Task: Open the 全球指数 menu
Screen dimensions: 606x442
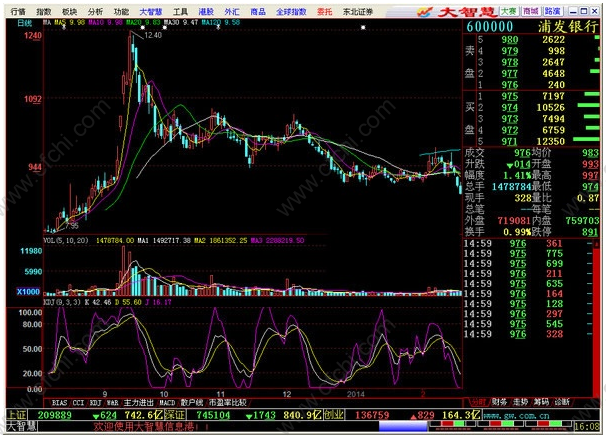Action: tap(291, 12)
